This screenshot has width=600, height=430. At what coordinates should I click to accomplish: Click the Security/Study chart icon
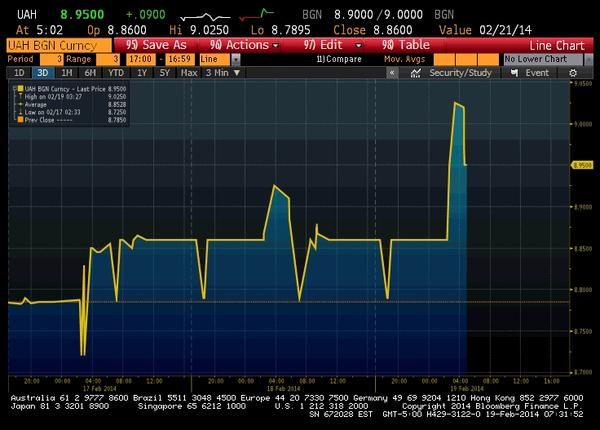tap(416, 73)
